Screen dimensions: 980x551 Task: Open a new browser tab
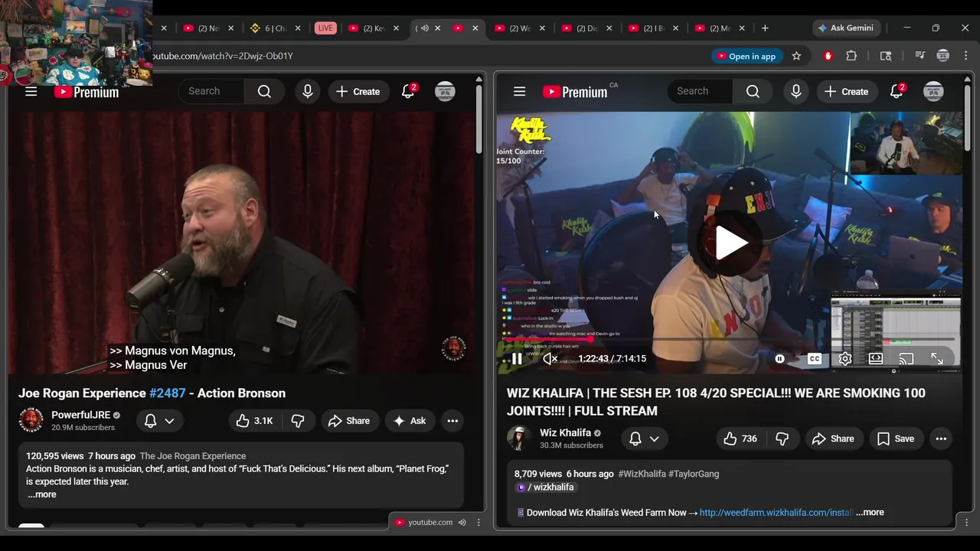coord(765,28)
